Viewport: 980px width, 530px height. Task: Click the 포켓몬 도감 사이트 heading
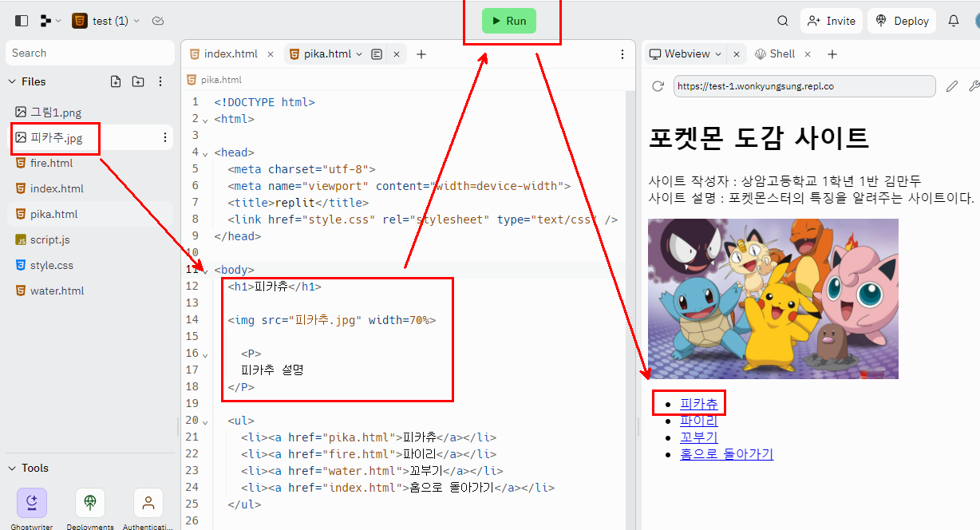click(758, 138)
